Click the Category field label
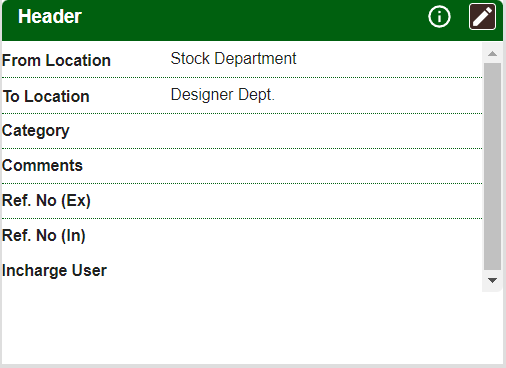506x368 pixels. coord(36,131)
